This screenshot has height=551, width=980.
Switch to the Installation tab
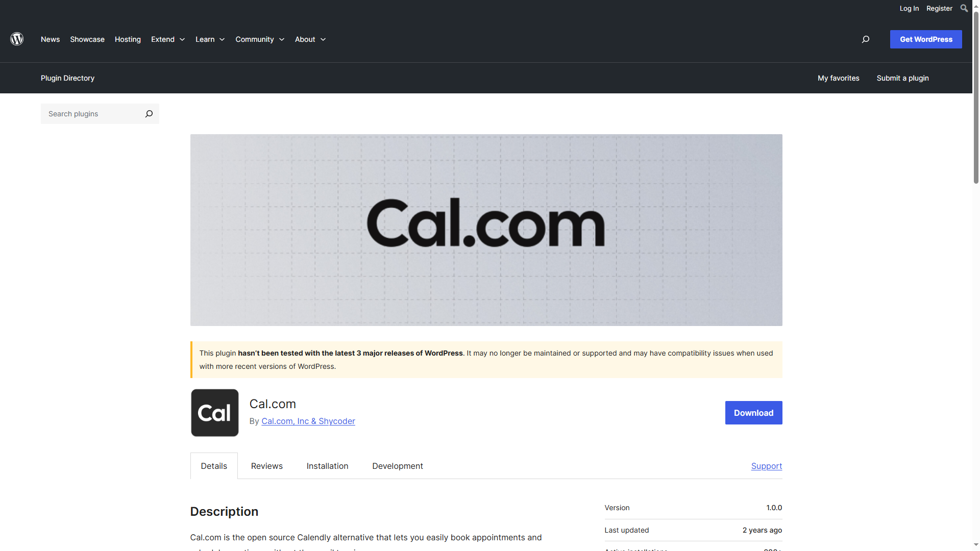point(327,466)
